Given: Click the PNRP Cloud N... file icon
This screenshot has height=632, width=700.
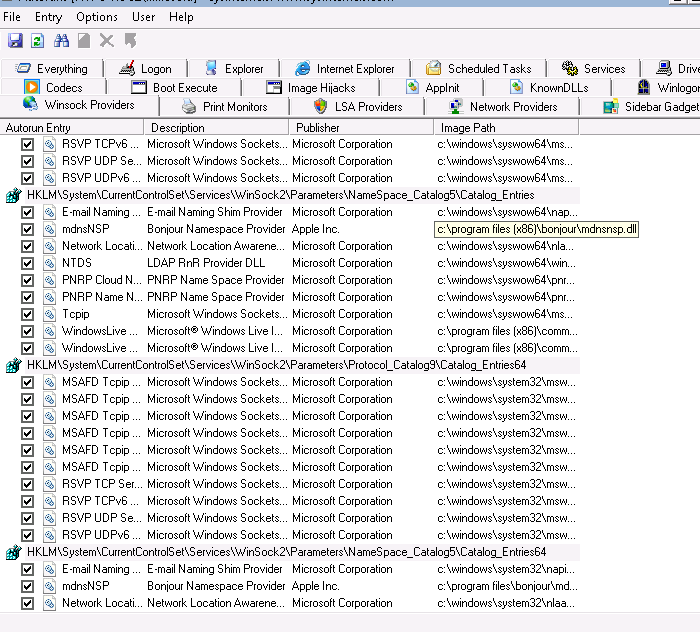Looking at the screenshot, I should tap(50, 280).
